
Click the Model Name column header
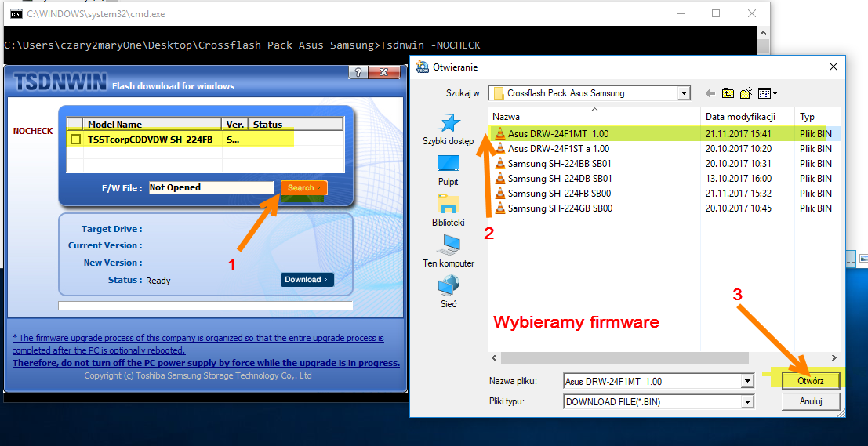[x=153, y=125]
